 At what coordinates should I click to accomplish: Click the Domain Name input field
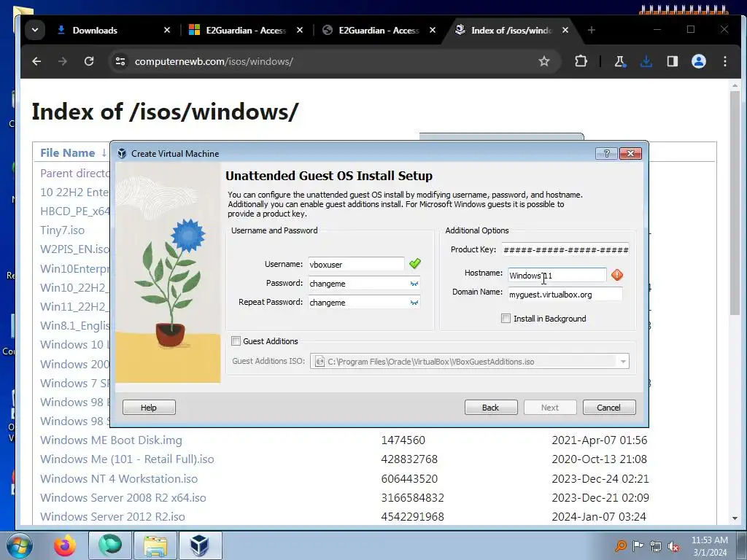pyautogui.click(x=565, y=295)
